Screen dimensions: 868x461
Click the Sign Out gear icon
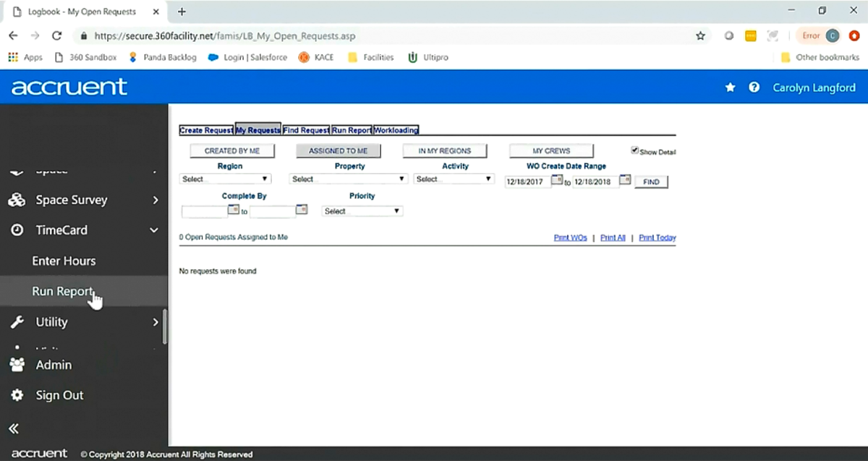[17, 395]
